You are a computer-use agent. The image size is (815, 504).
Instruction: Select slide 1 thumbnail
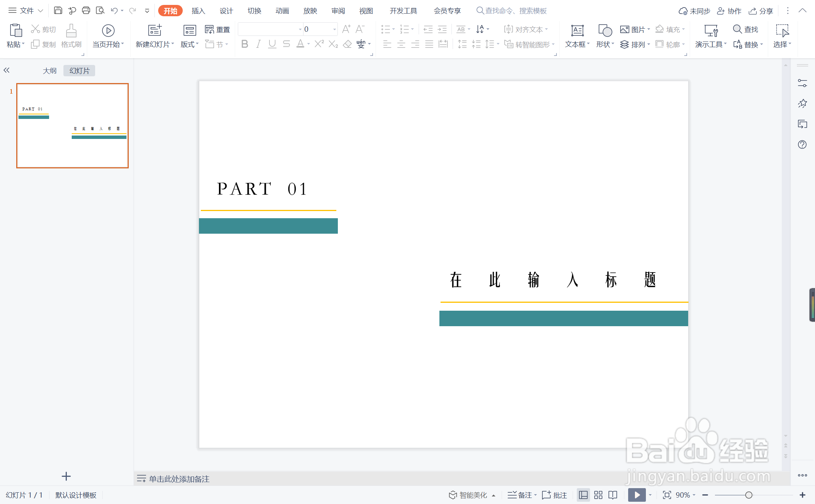tap(72, 126)
